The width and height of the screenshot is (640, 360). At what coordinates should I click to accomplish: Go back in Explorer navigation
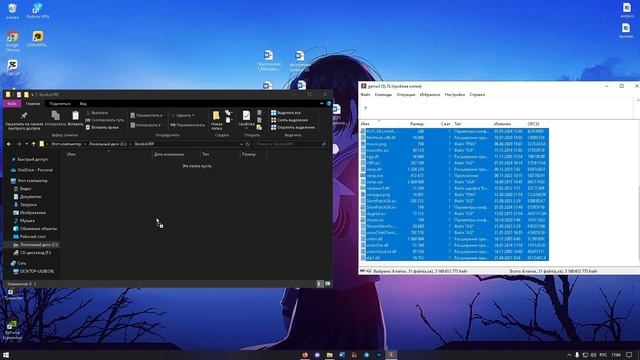click(9, 144)
